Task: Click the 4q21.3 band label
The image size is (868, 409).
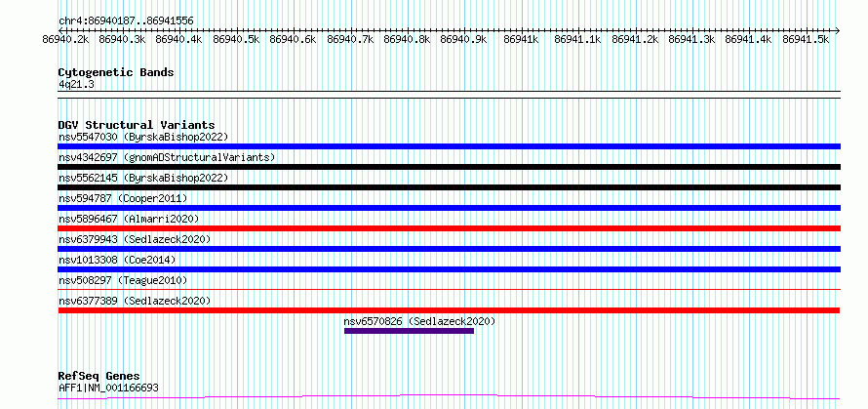Action: coord(76,84)
